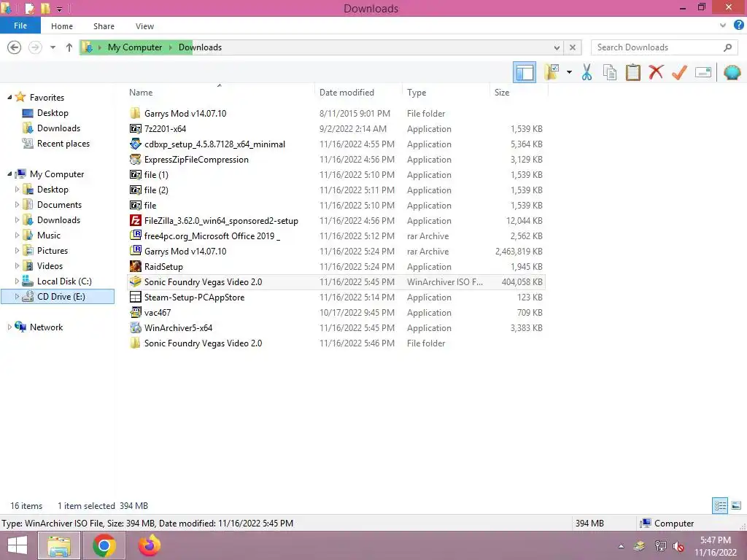Open the Help question mark icon

(738, 26)
